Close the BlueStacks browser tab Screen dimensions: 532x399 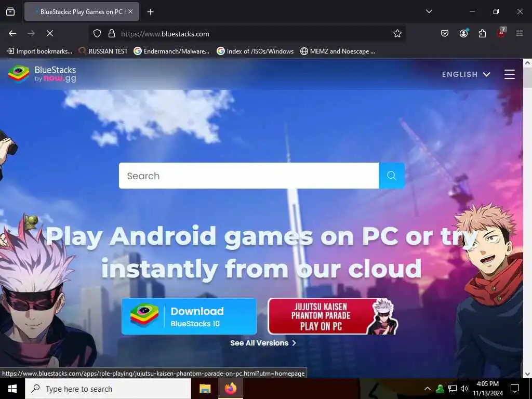tap(130, 11)
